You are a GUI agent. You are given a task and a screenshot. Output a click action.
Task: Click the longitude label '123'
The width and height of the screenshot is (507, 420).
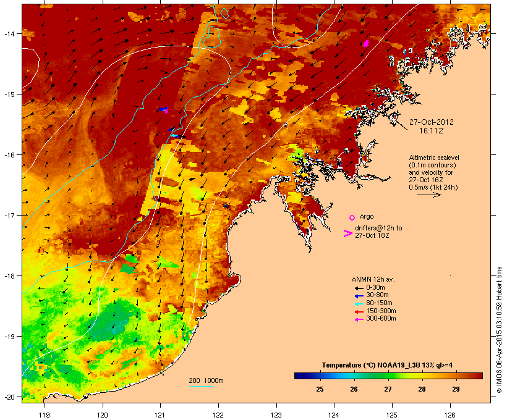tap(276, 415)
